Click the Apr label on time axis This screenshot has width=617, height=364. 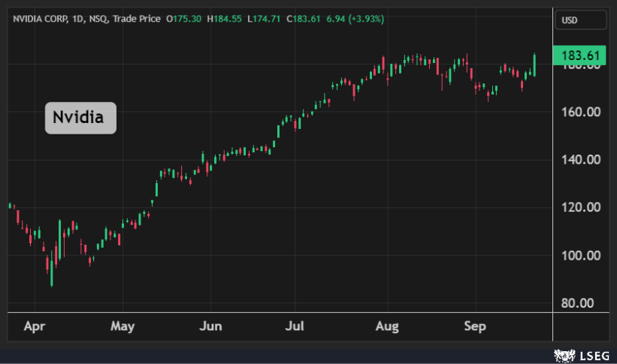[x=34, y=326]
